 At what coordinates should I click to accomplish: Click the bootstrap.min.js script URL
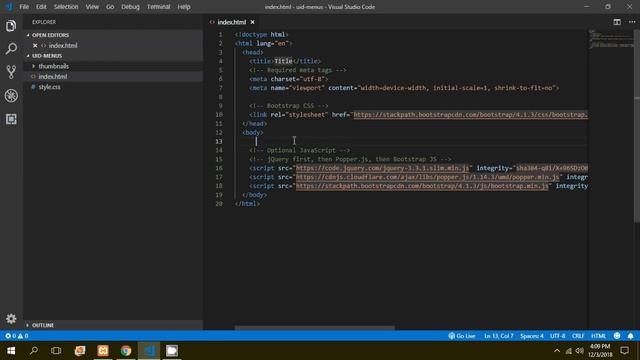coord(422,186)
